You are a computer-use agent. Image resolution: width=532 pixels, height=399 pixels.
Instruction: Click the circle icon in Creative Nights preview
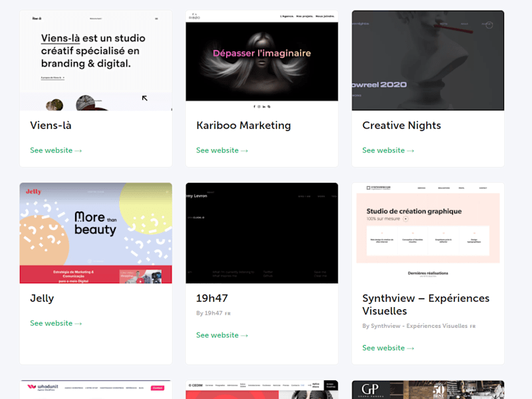[489, 25]
